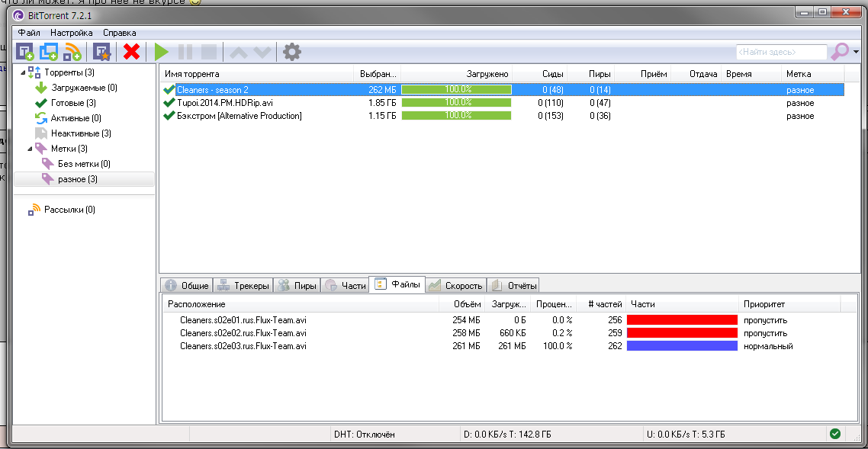868x449 pixels.
Task: Click the search field "Найти здесь"
Action: [x=781, y=52]
